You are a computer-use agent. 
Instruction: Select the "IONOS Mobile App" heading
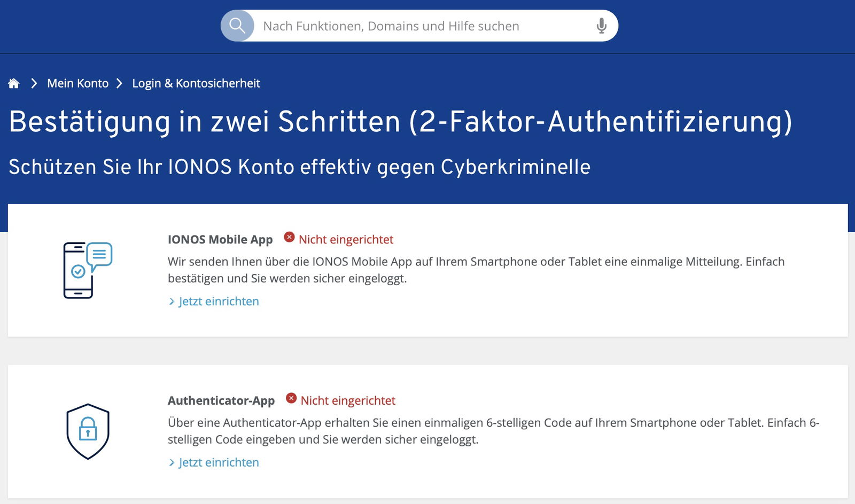pos(220,240)
